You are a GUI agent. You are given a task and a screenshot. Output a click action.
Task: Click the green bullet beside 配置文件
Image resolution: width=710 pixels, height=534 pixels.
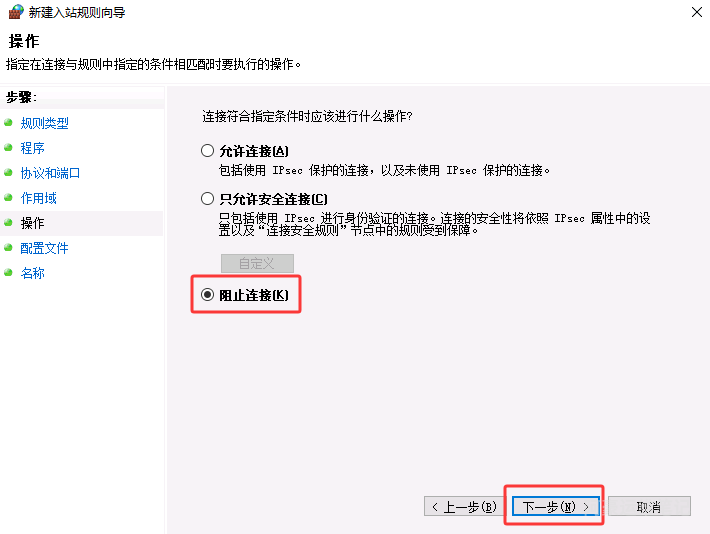(x=8, y=247)
